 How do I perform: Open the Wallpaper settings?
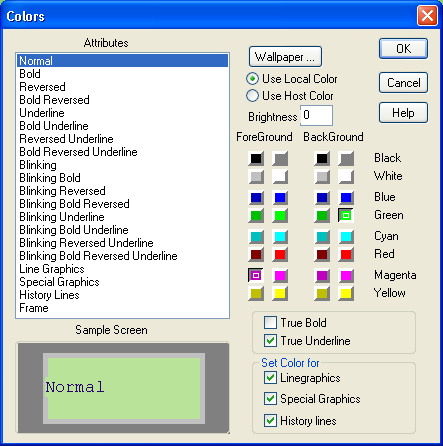click(x=285, y=57)
